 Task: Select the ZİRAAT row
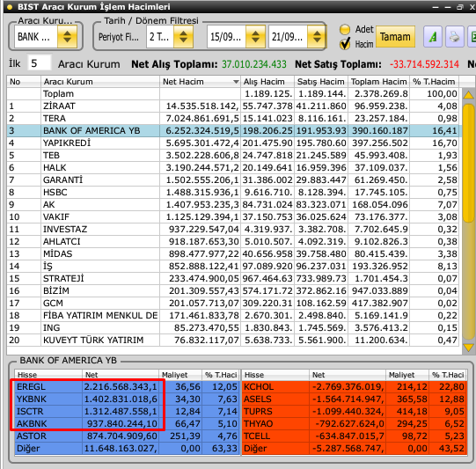(x=234, y=106)
